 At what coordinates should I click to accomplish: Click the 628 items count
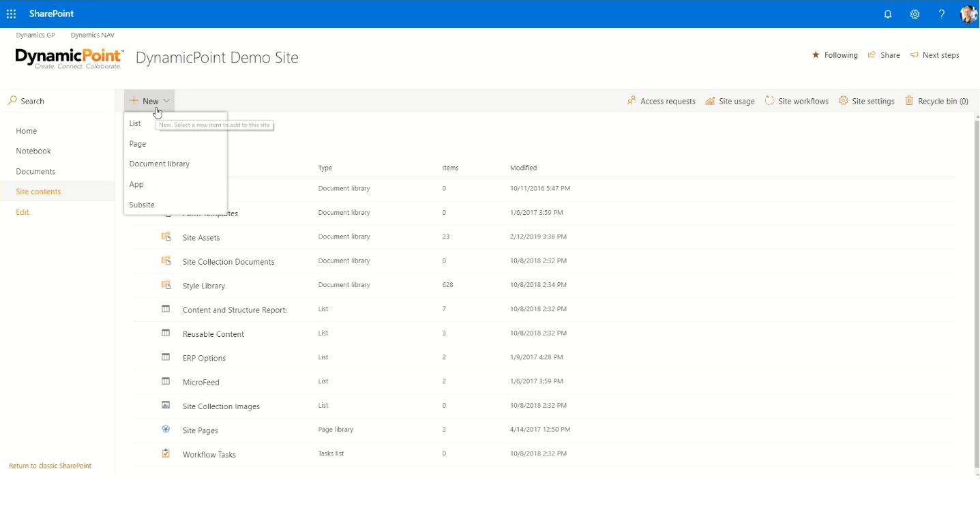(x=448, y=285)
